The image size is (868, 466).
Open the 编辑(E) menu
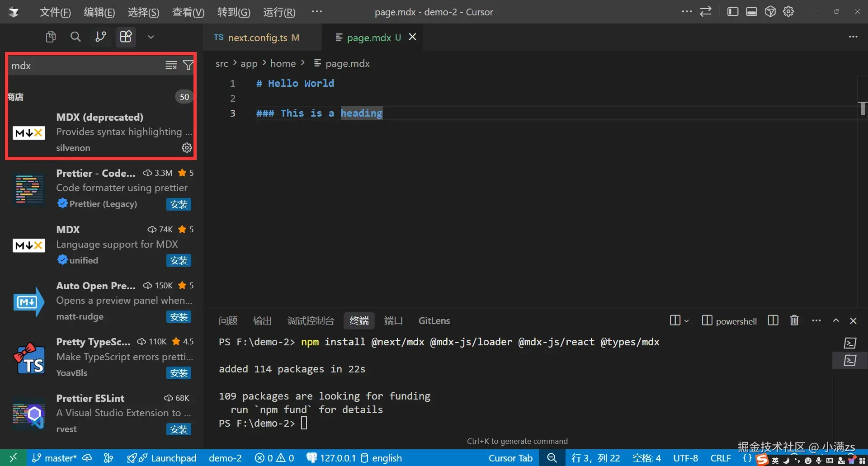point(99,12)
